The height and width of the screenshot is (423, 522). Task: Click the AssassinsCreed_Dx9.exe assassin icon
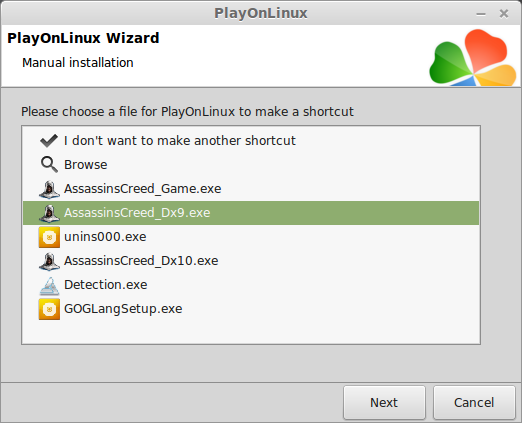tap(49, 213)
